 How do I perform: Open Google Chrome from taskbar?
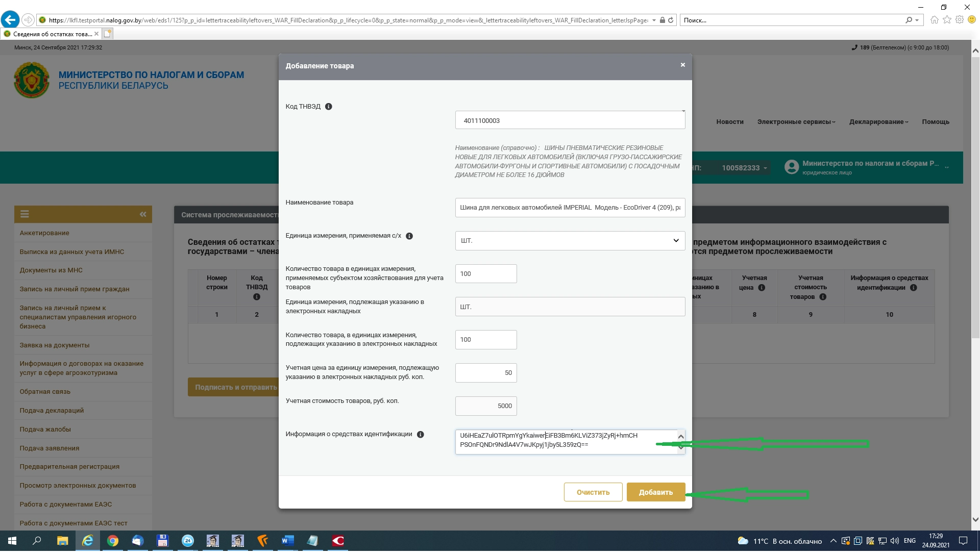[113, 541]
